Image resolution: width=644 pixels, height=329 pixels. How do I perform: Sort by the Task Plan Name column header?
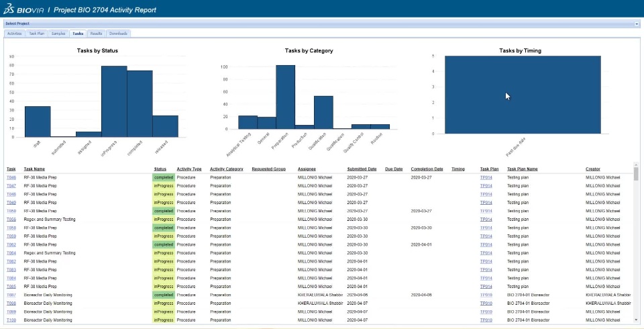[x=522, y=169]
